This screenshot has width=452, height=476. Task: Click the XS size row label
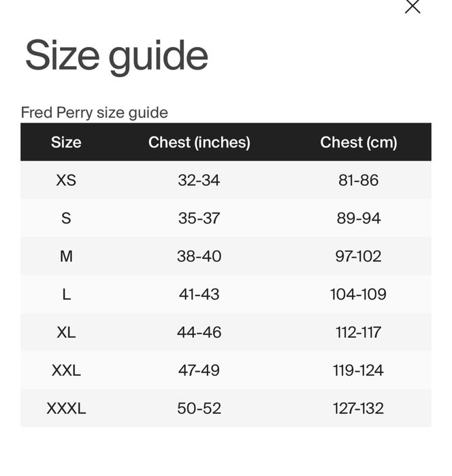coord(66,180)
